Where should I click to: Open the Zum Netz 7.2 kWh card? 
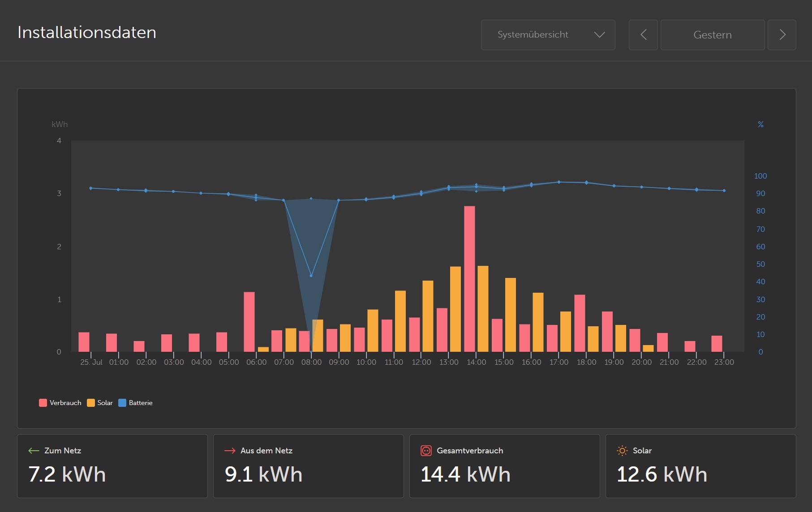point(112,466)
